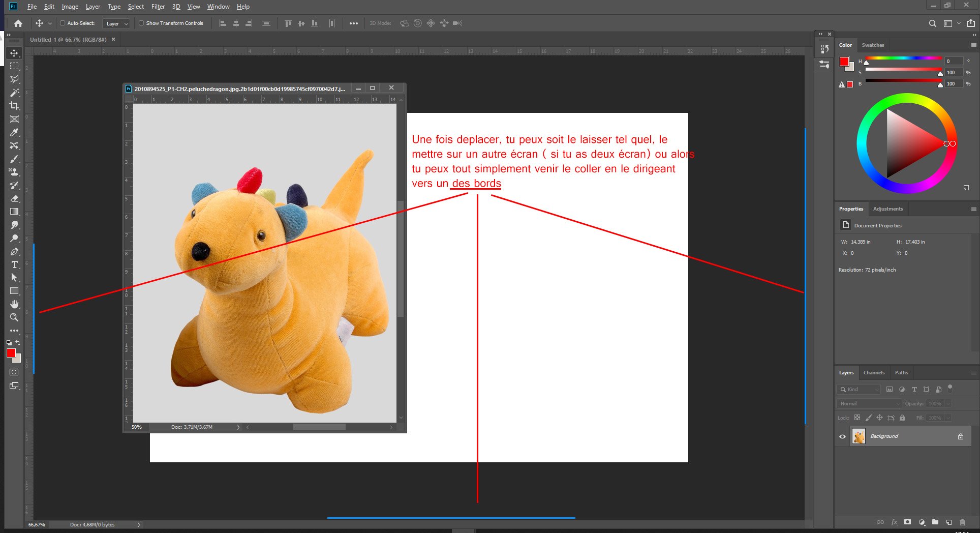The height and width of the screenshot is (533, 980).
Task: Click the red foreground color swatch in toolbar
Action: (x=11, y=353)
